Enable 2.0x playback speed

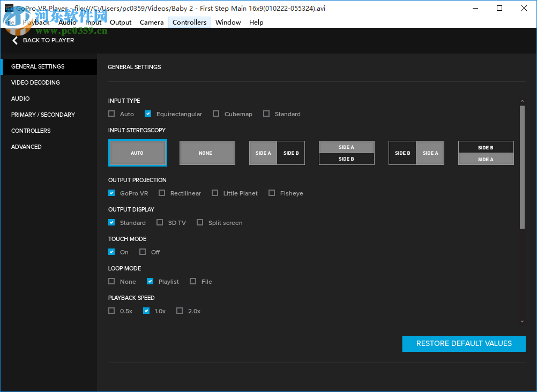click(x=180, y=311)
